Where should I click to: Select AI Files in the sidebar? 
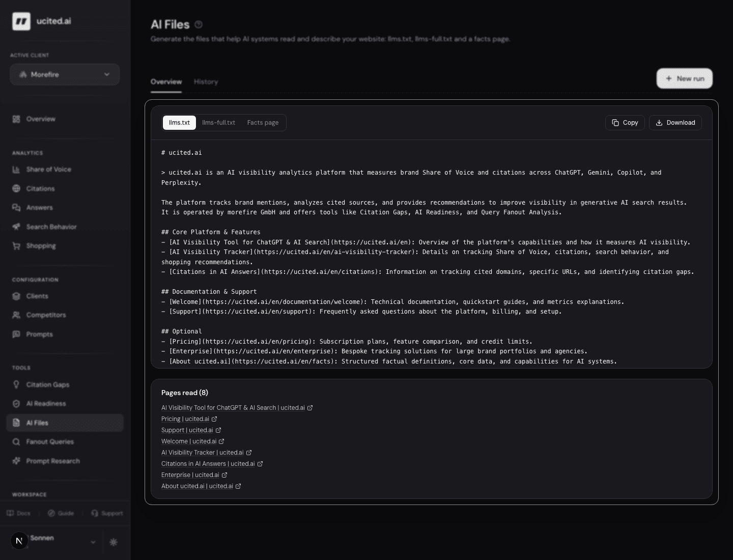point(65,423)
